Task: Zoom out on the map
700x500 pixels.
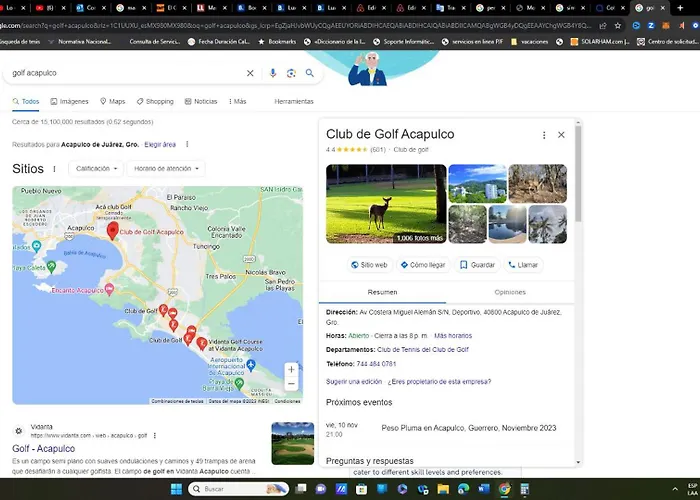Action: click(x=291, y=384)
